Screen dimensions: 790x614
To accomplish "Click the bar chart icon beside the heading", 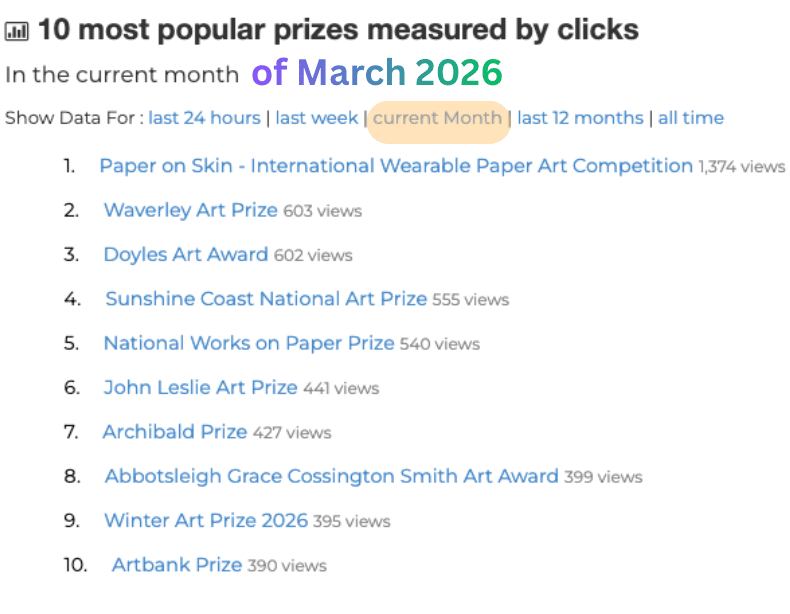I will pos(17,31).
